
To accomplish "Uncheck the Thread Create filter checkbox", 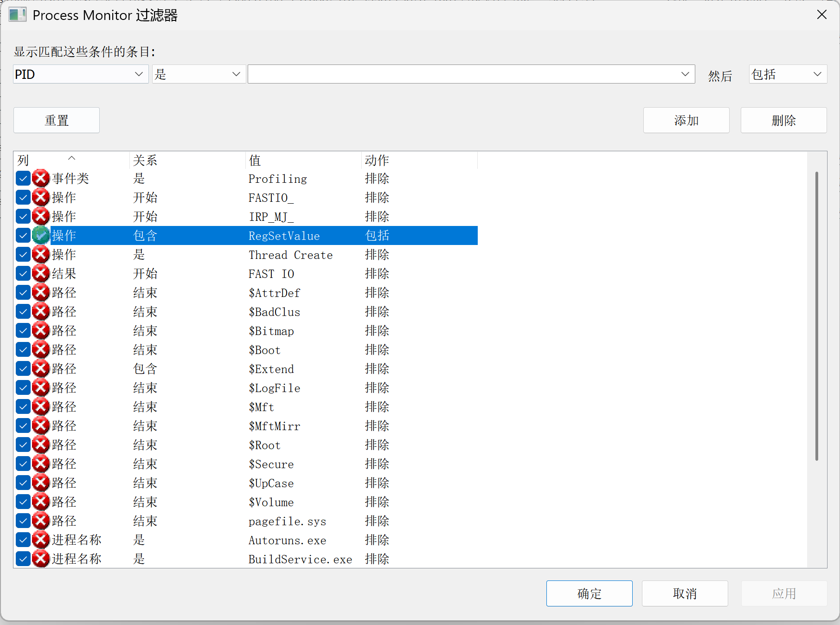I will 23,254.
